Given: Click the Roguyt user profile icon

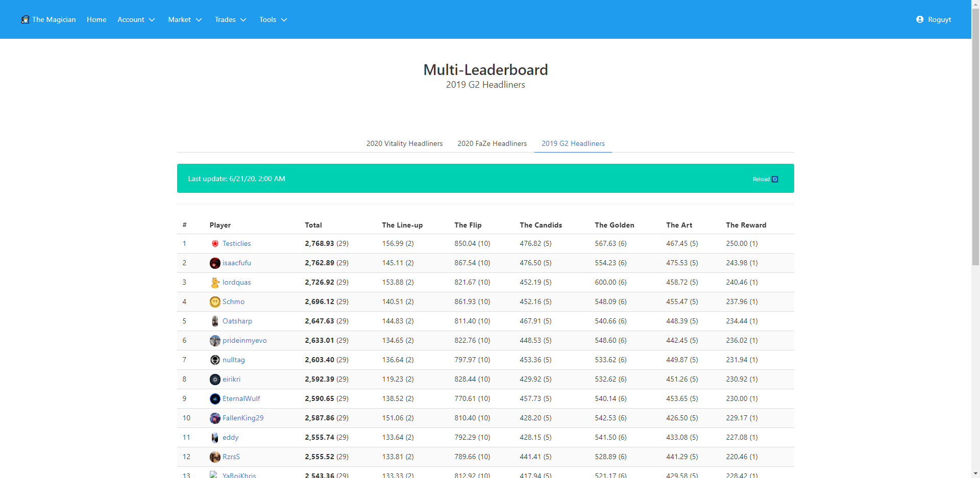Looking at the screenshot, I should pos(920,19).
